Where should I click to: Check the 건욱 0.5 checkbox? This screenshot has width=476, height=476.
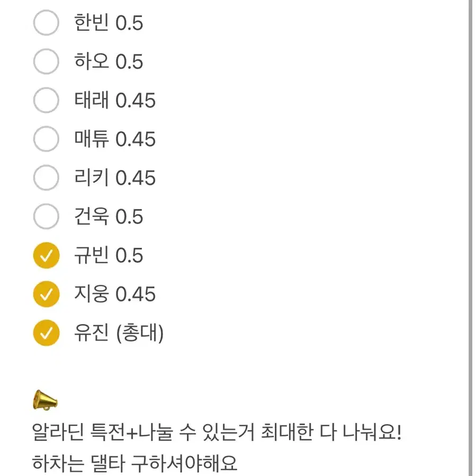point(46,217)
